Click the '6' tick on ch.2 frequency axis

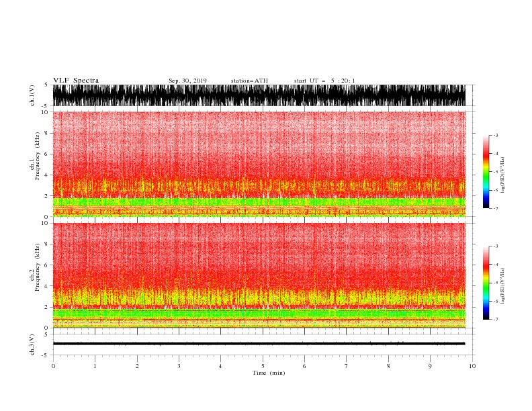47,265
